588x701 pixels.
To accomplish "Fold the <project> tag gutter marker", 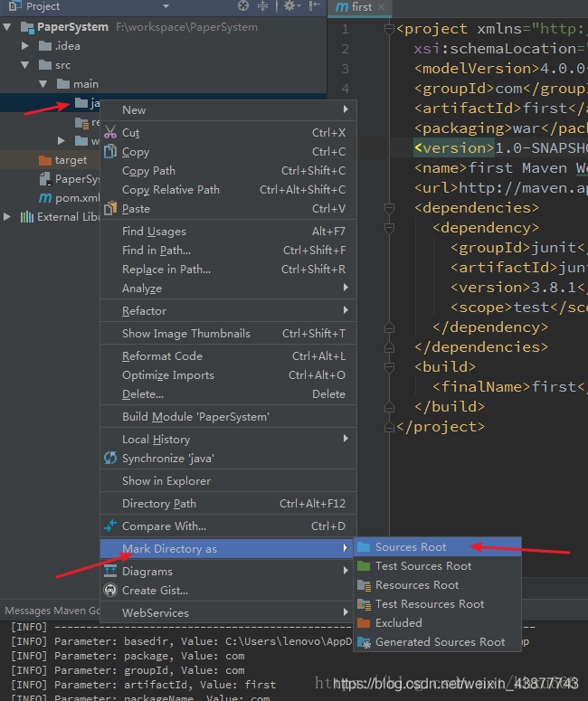I will 389,29.
